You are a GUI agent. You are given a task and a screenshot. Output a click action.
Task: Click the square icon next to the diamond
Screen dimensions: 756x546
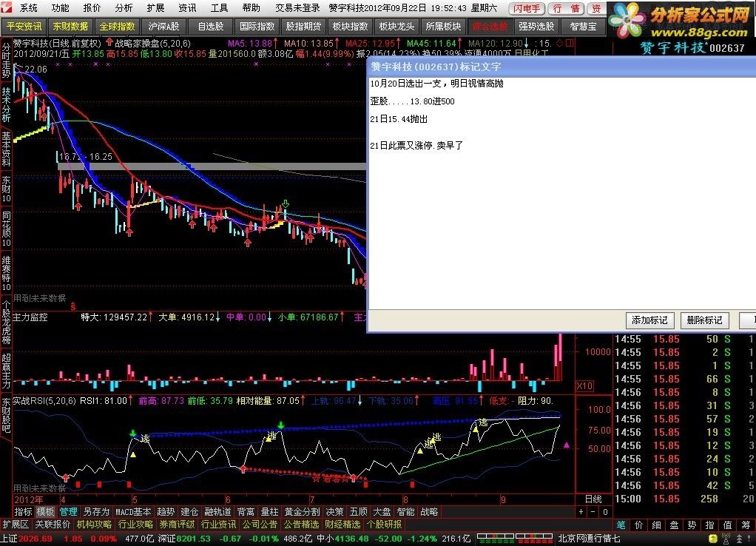570,43
